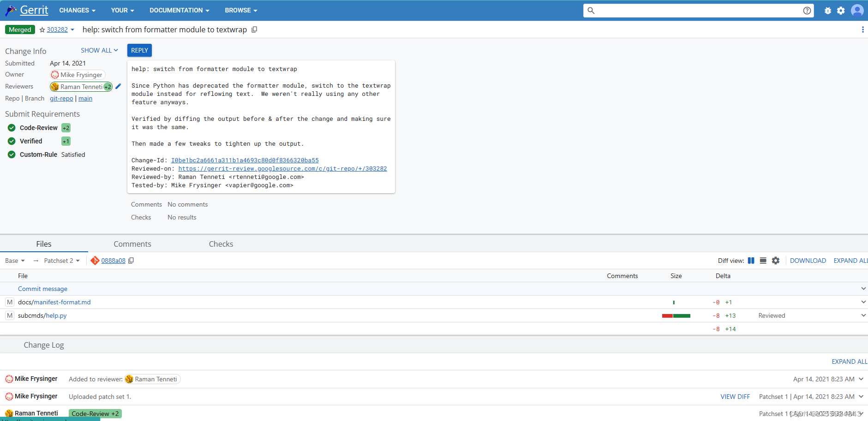
Task: Click Verified satisfied check icon
Action: coord(12,141)
